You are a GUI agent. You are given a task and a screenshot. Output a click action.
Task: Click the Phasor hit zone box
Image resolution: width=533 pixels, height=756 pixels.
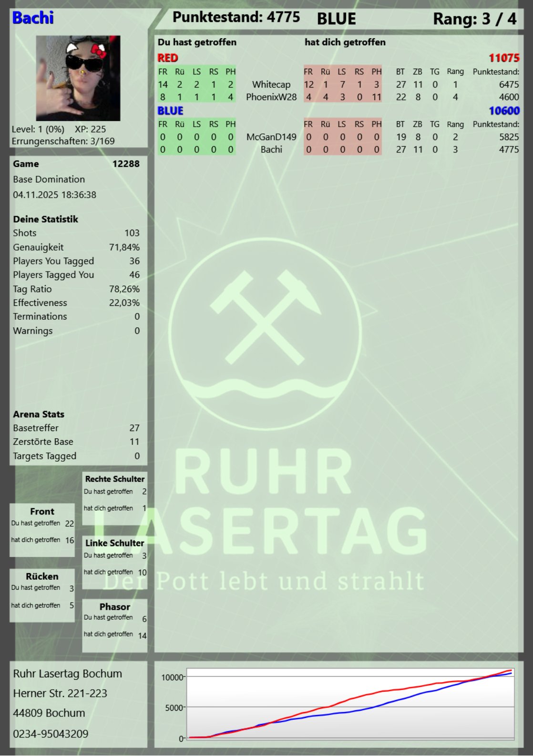coord(114,625)
